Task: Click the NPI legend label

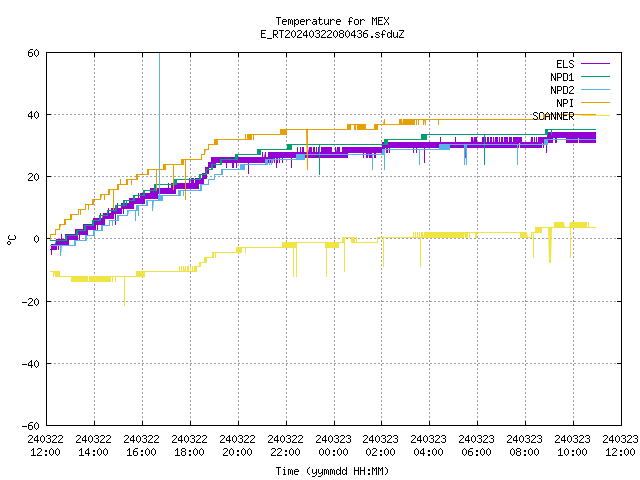Action: 565,103
